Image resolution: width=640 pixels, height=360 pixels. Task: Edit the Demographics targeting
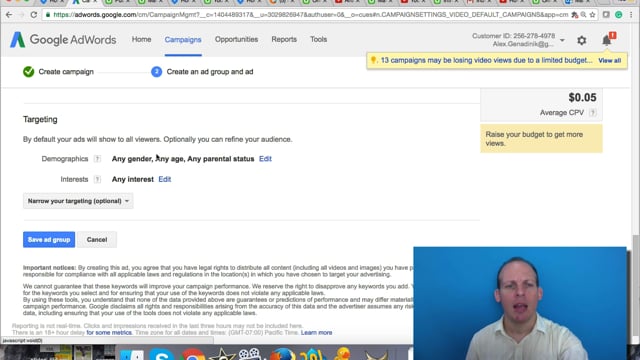tap(265, 159)
